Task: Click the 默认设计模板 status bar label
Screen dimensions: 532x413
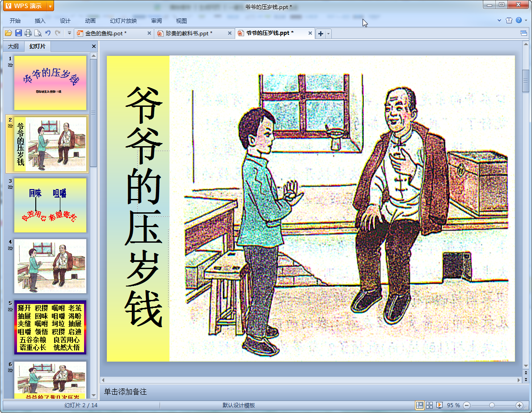Action: tap(239, 405)
